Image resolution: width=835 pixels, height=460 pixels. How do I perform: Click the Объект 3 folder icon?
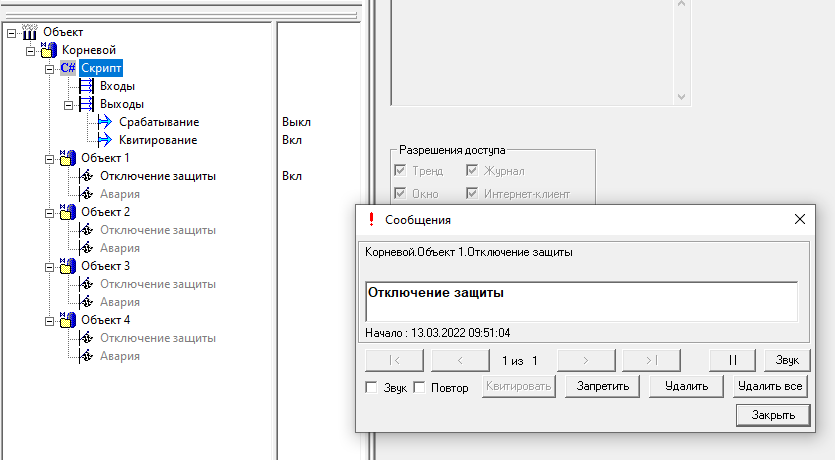pos(68,266)
